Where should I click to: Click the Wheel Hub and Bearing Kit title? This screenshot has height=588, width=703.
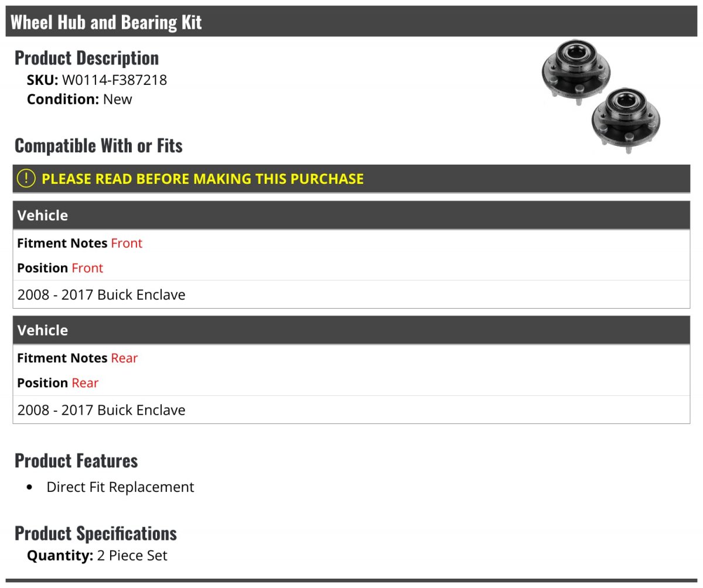tap(106, 22)
